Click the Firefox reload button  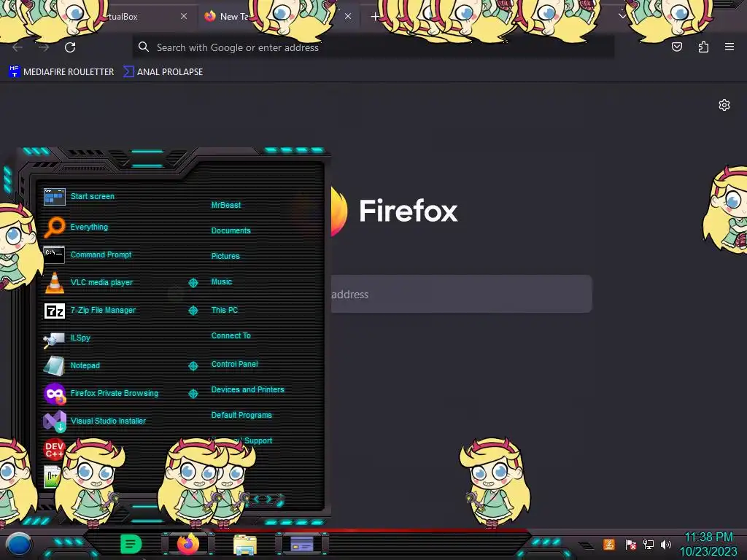tap(70, 47)
